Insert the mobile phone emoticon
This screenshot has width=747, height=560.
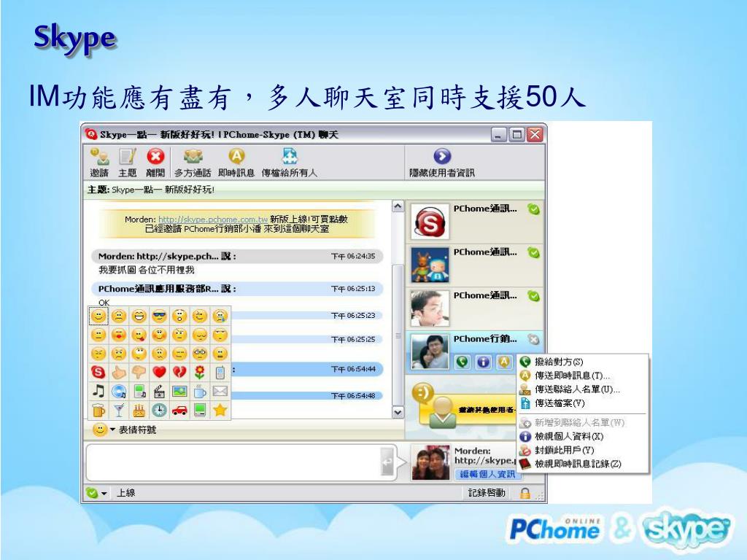click(220, 373)
